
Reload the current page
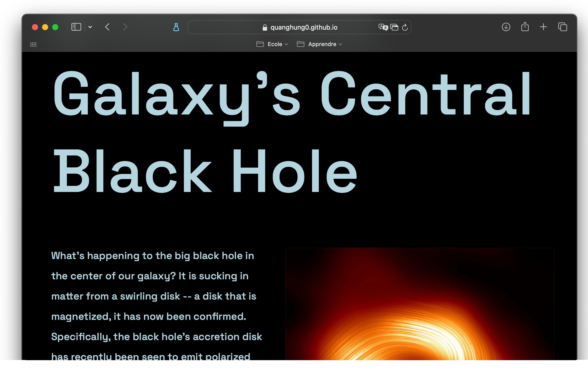pyautogui.click(x=405, y=27)
